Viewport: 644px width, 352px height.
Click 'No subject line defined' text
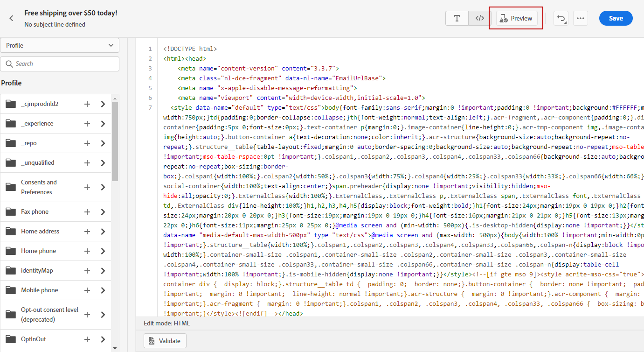tap(55, 24)
